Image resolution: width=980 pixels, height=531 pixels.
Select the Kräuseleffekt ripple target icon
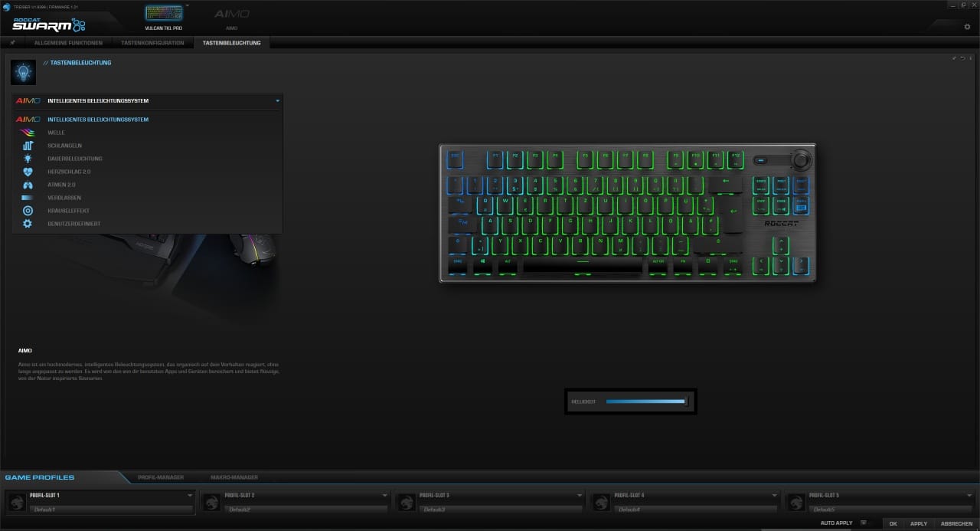pos(28,211)
